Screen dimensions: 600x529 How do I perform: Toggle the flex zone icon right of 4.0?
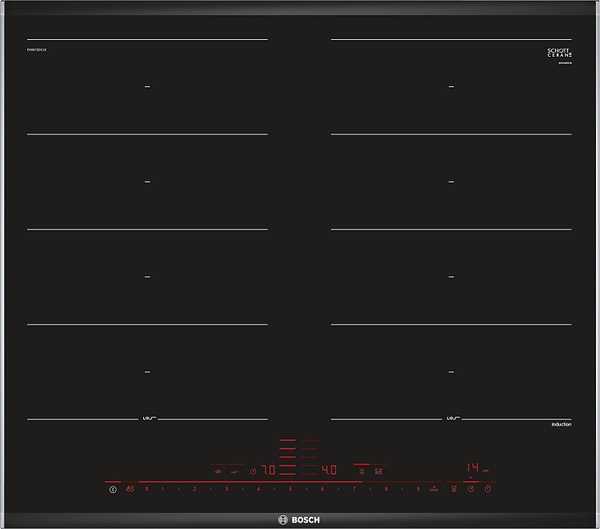point(362,472)
